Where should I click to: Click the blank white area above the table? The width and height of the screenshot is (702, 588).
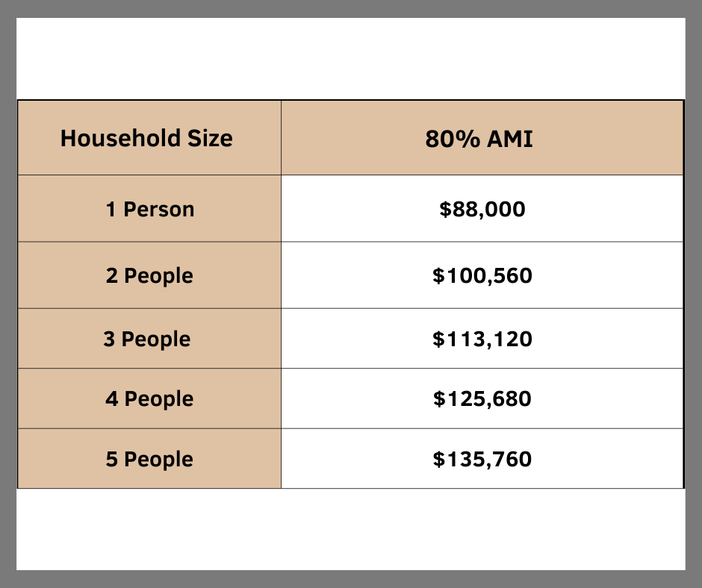(x=351, y=58)
